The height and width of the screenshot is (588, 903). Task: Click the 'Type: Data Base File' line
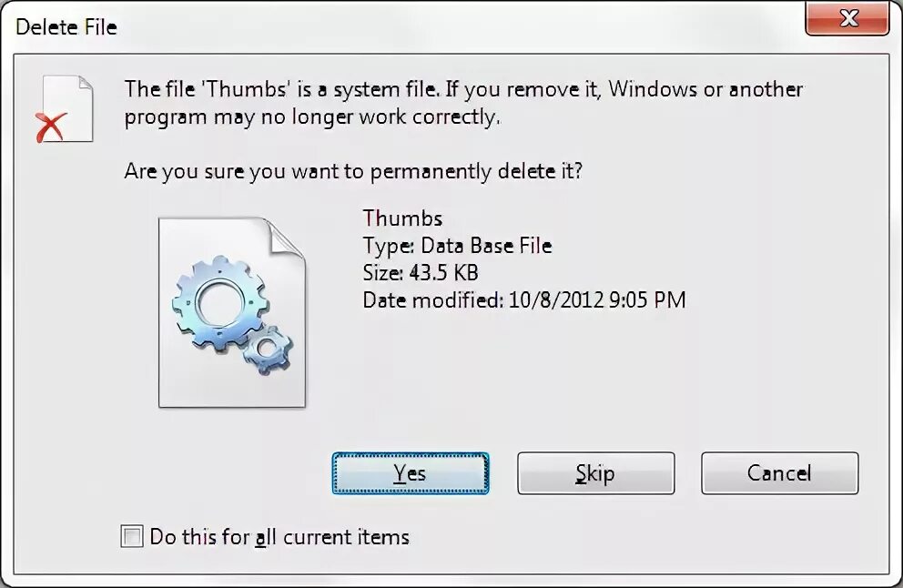(x=457, y=246)
